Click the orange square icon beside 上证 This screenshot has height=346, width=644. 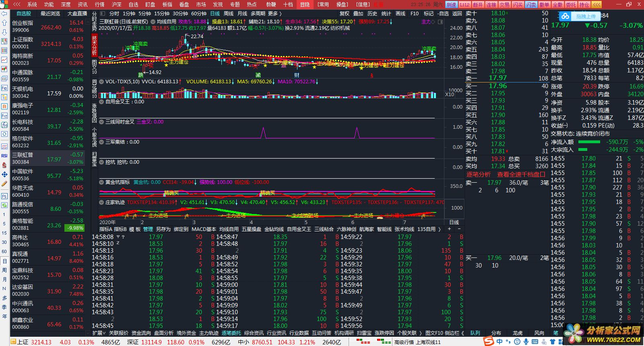click(x=13, y=342)
